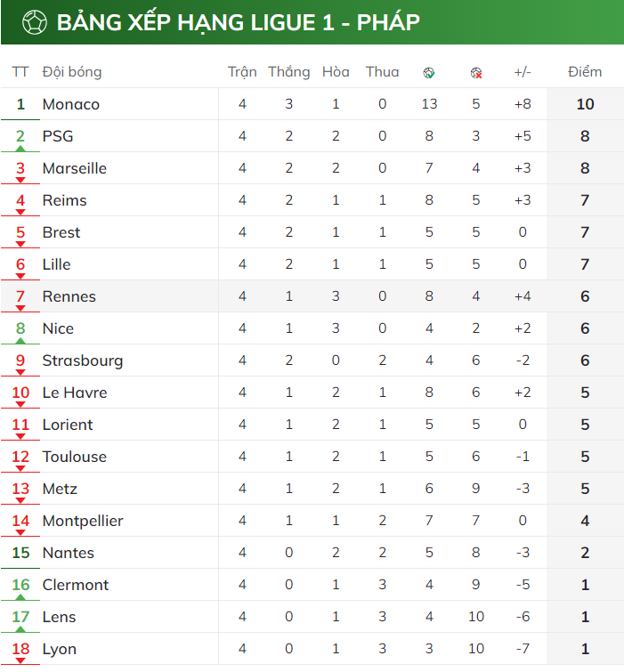Click the goals conceded ball icon
Image resolution: width=624 pixels, height=672 pixels.
pos(476,73)
